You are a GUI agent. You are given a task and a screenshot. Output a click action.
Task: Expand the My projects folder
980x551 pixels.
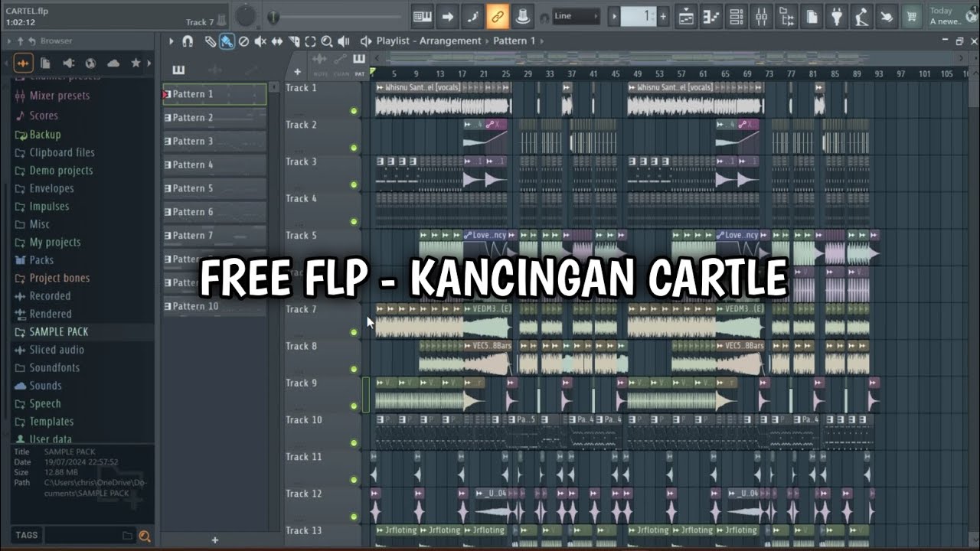(54, 242)
